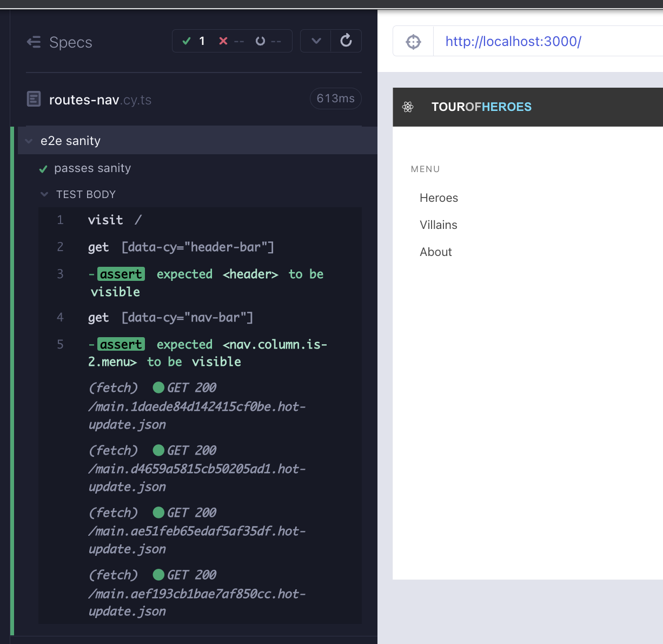Screen dimensions: 663x644
Task: Click green status dot of d4659a58 fetch
Action: coord(158,450)
